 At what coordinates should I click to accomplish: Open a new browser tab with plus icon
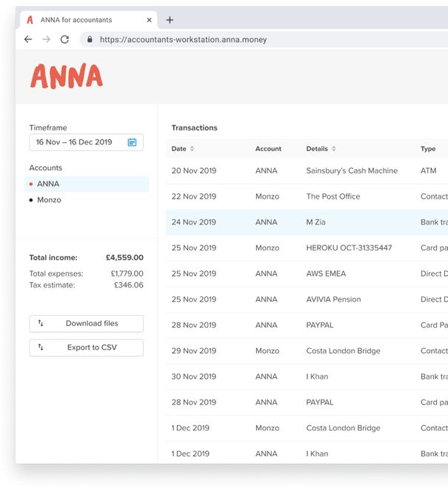click(170, 20)
